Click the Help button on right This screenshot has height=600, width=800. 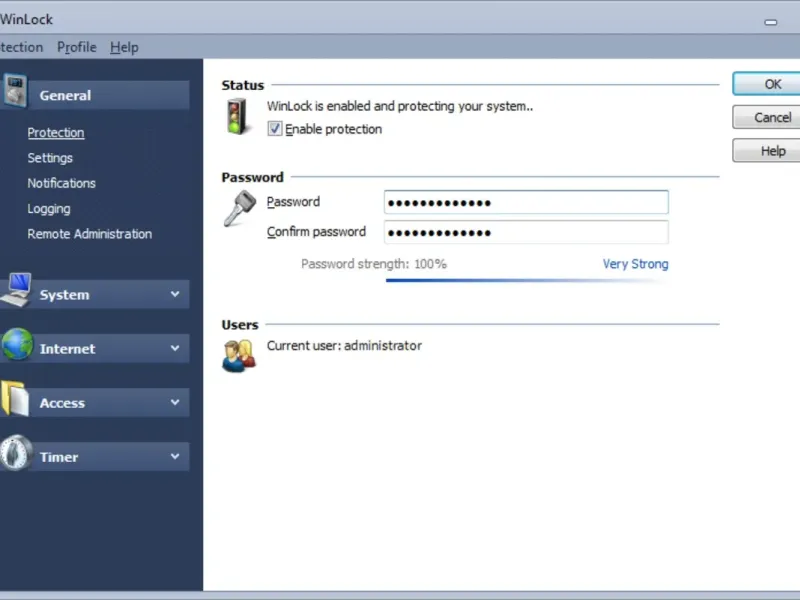click(766, 151)
